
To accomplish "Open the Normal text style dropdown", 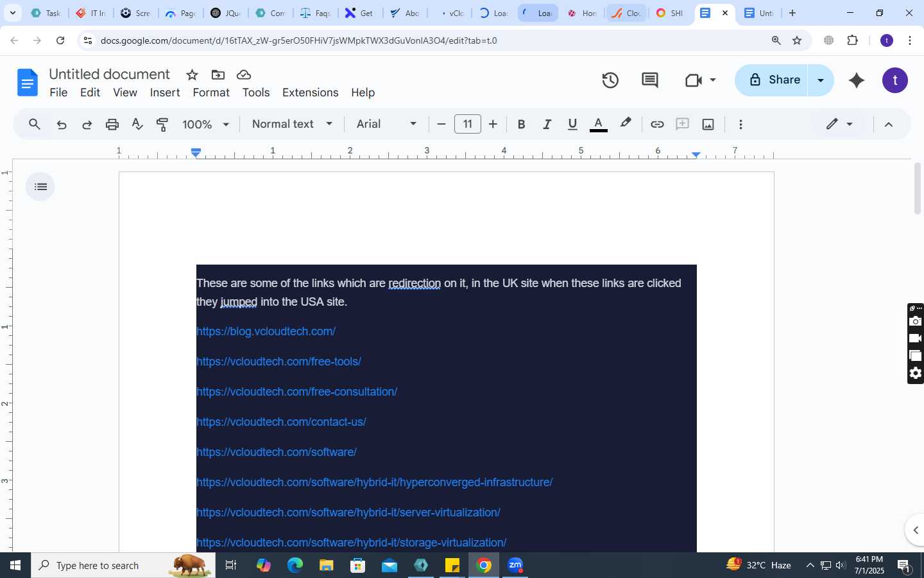I will coord(292,124).
